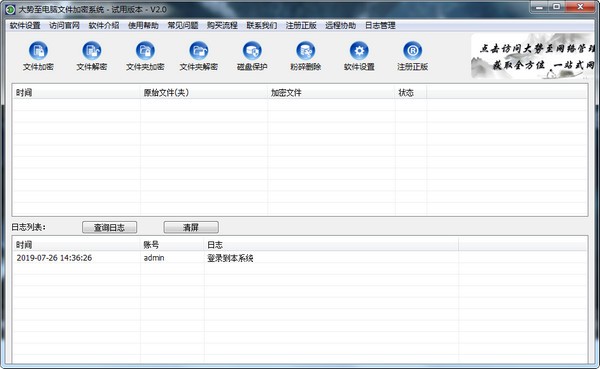Open the 注册正版 menu bar item
The width and height of the screenshot is (600, 369).
coord(301,25)
